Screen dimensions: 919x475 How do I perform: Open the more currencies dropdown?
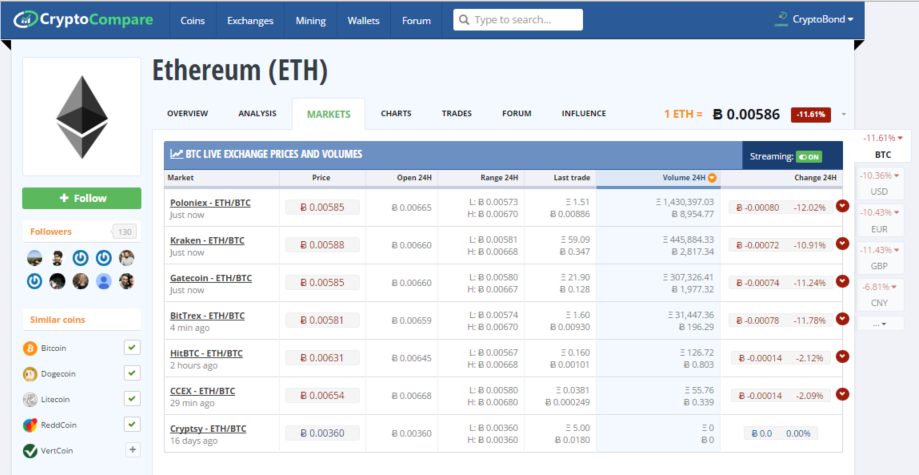coord(880,324)
